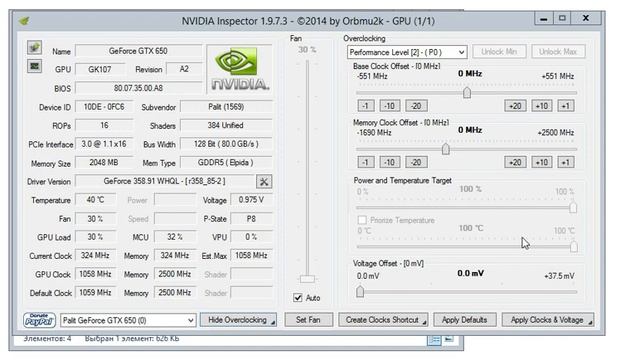Click the PayPal Donate icon
The height and width of the screenshot is (360, 640).
pyautogui.click(x=39, y=320)
